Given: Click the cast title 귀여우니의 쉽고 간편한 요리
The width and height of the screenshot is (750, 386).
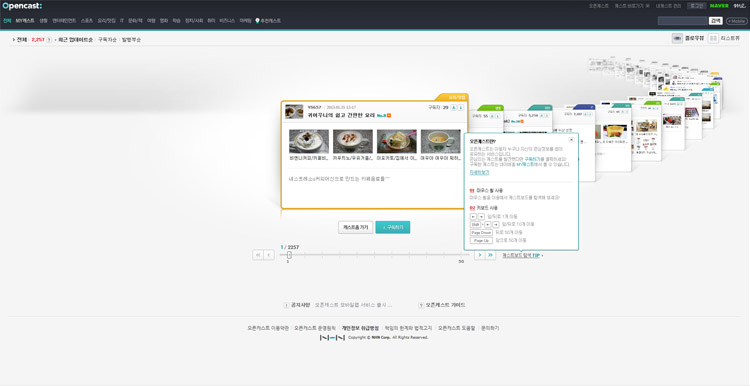Looking at the screenshot, I should (x=342, y=115).
